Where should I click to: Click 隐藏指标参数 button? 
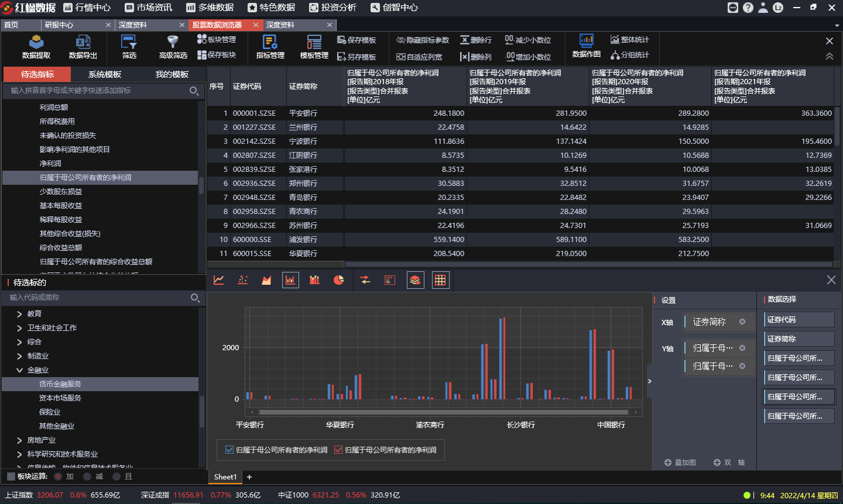coord(422,40)
